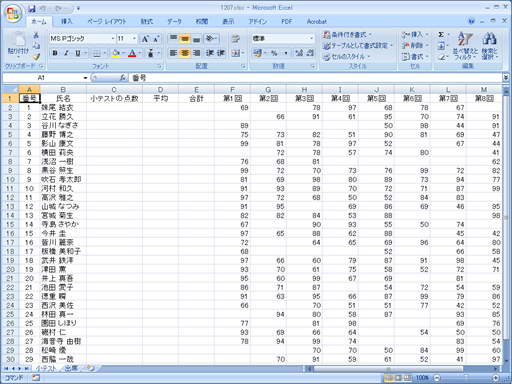Viewport: 512px width, 384px height.
Task: Toggle bold formatting
Action: (x=55, y=53)
